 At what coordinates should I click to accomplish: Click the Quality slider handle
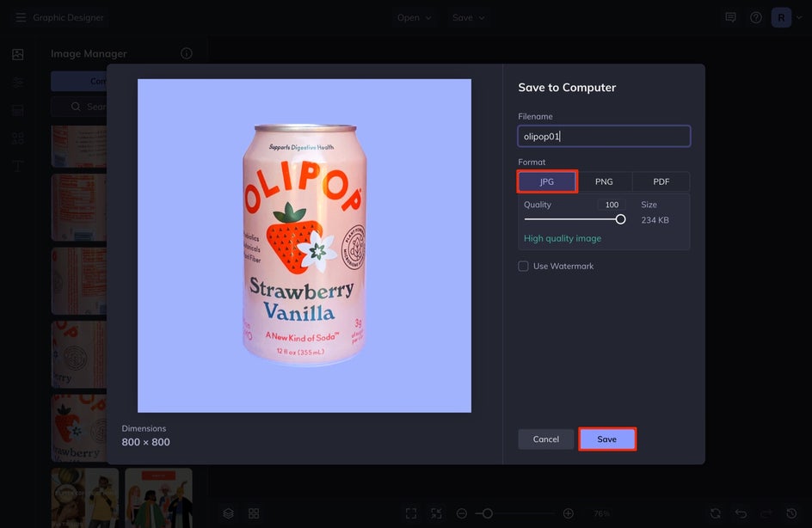[x=620, y=219]
